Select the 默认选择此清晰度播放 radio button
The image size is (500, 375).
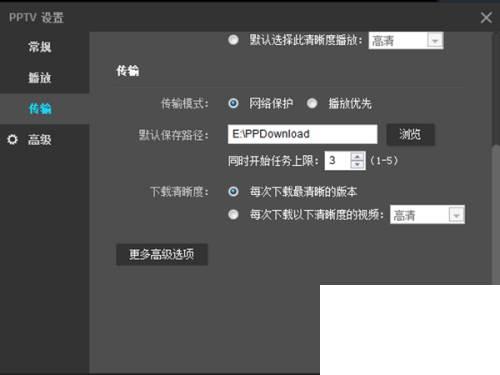click(233, 40)
